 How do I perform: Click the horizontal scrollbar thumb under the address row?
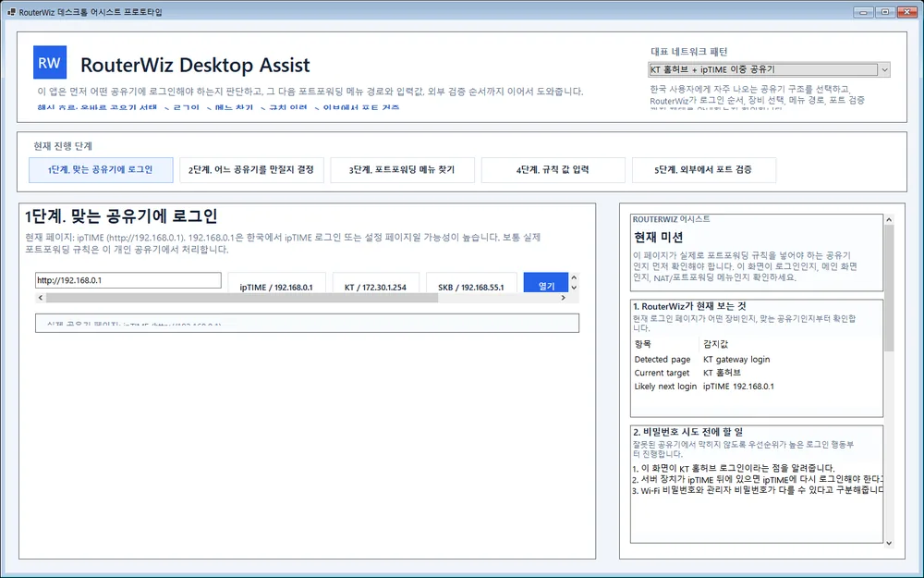(242, 298)
